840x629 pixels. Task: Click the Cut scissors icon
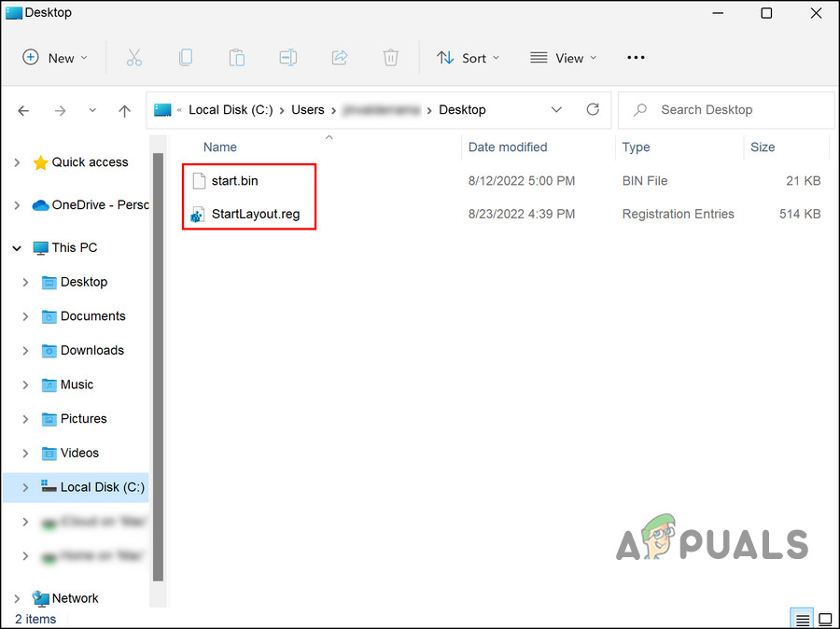coord(133,57)
